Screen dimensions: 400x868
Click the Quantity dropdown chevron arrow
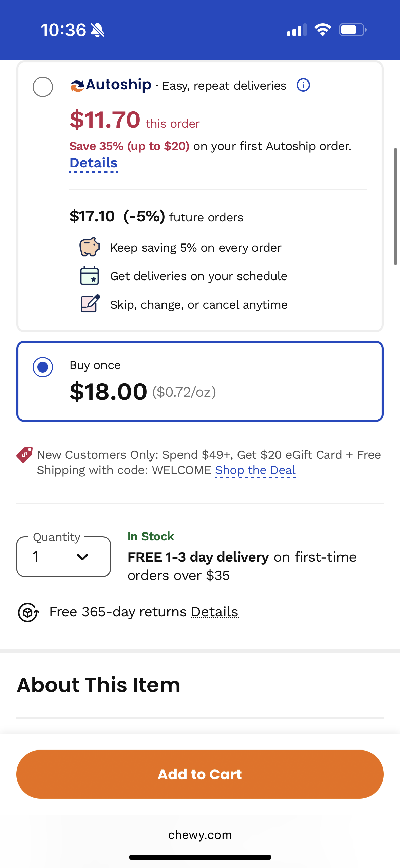pyautogui.click(x=82, y=557)
